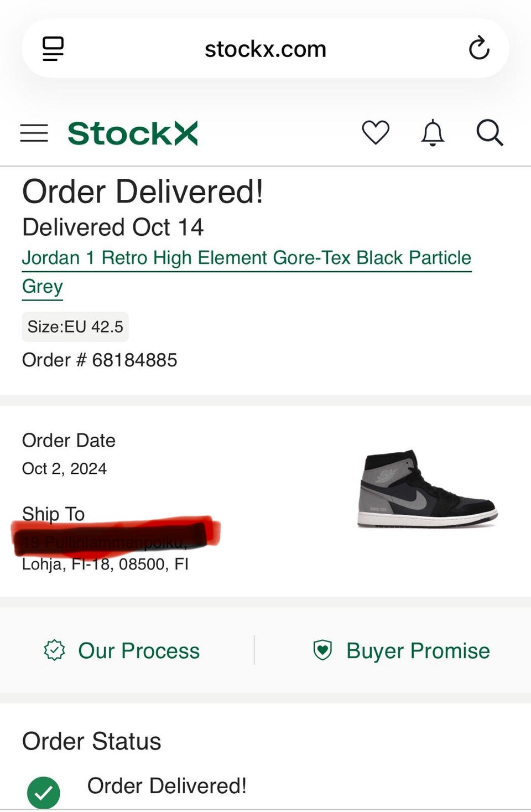This screenshot has width=531, height=812.
Task: Click the Oct 2, 2024 order date
Action: click(64, 469)
